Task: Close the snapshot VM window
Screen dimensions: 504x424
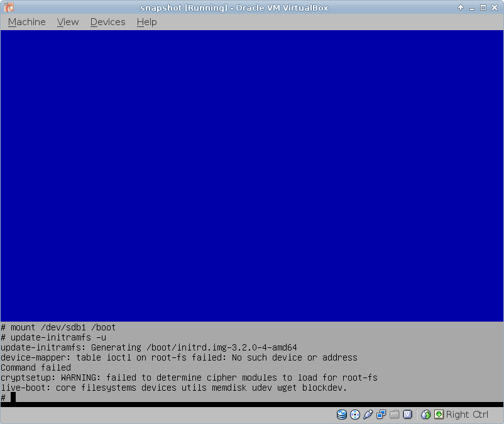Action: (x=495, y=8)
